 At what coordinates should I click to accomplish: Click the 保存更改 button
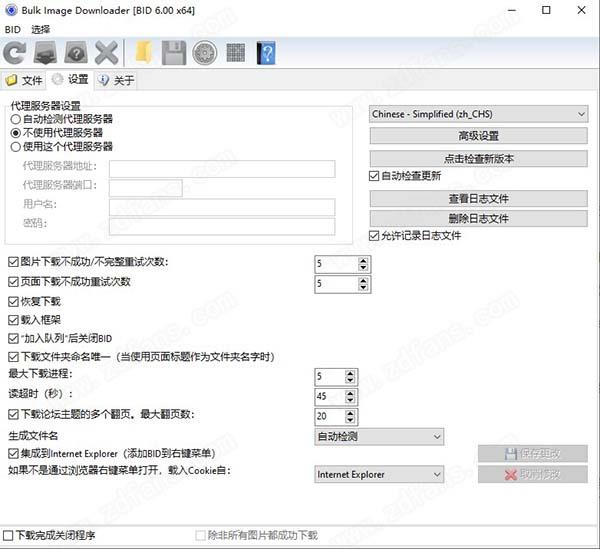tap(533, 454)
